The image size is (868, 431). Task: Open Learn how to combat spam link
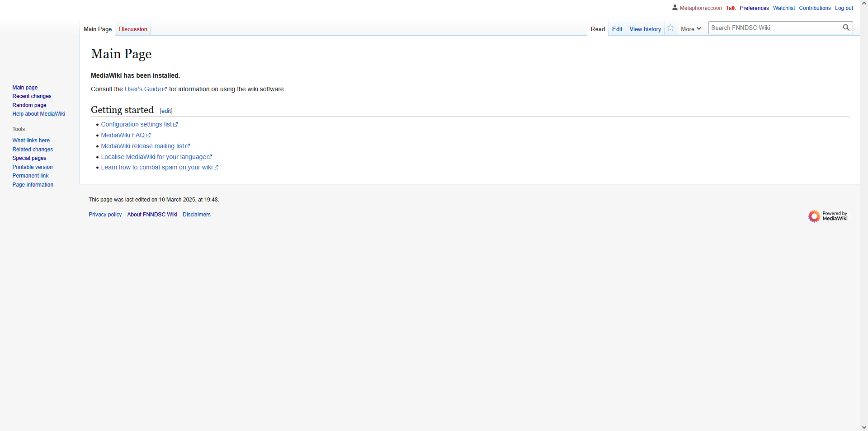point(160,167)
